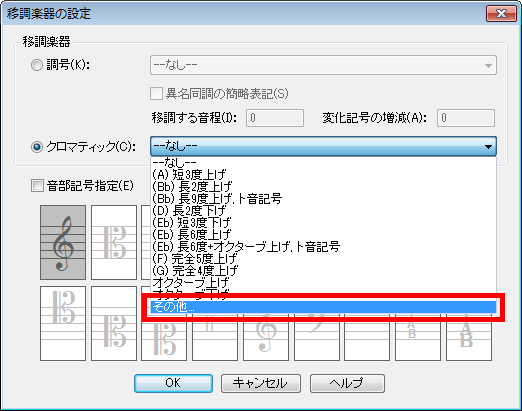522x411 pixels.
Task: Select the treble clef thumbnail
Action: pyautogui.click(x=63, y=242)
